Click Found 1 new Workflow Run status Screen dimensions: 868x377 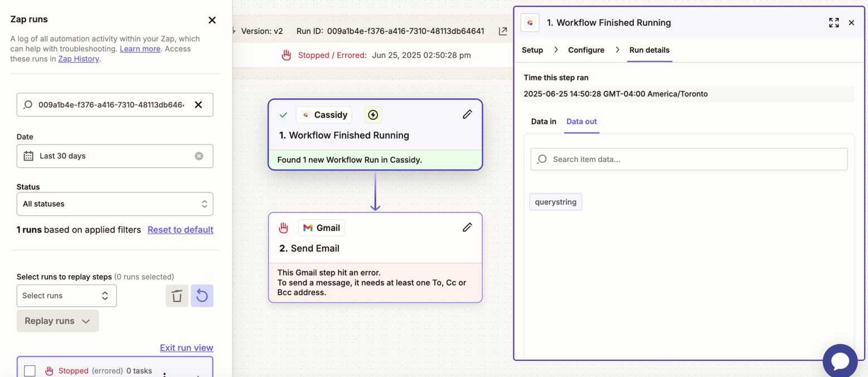tap(350, 160)
